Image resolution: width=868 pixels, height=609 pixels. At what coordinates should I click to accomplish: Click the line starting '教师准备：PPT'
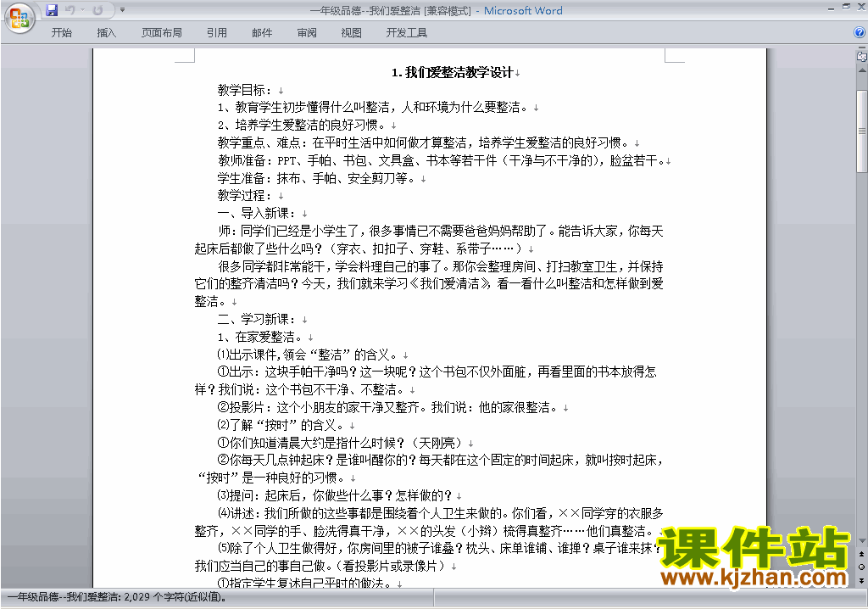pos(441,160)
